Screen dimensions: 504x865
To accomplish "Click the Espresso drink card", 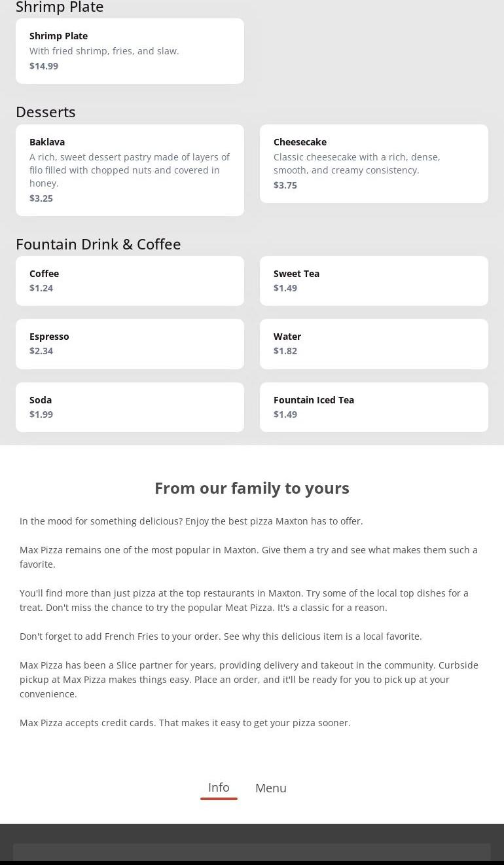I will coord(130,343).
